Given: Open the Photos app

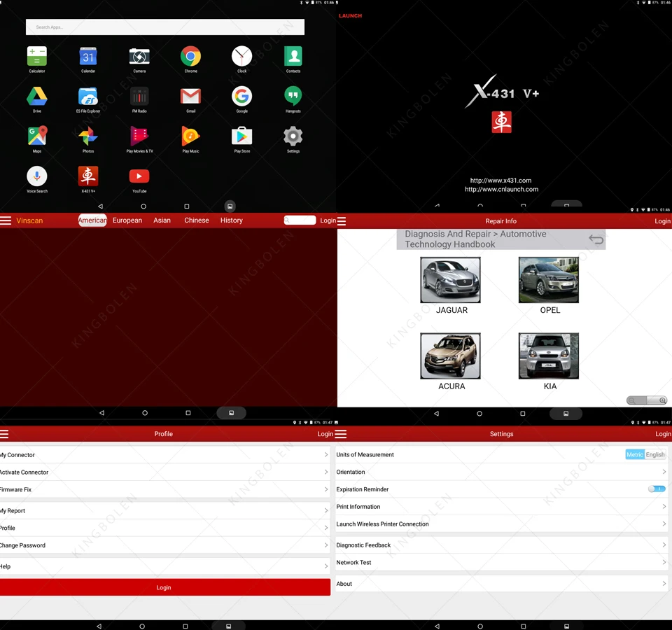Looking at the screenshot, I should click(x=88, y=136).
